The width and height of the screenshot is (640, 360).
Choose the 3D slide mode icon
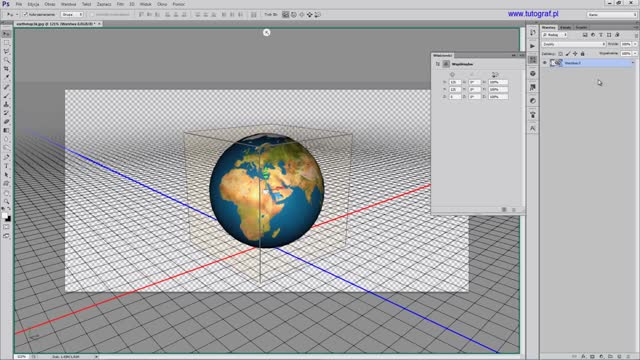tap(309, 14)
